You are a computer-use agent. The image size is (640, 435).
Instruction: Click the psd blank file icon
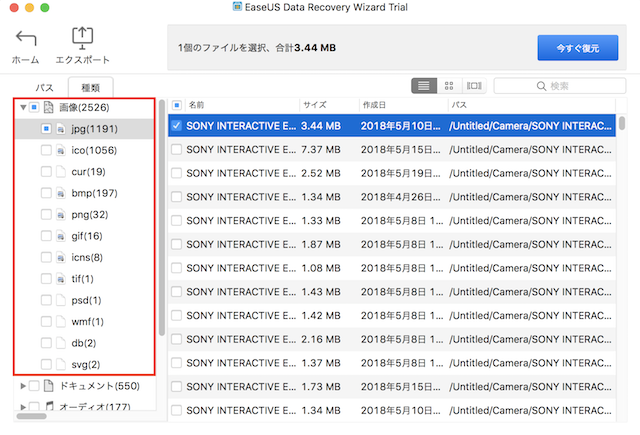pyautogui.click(x=60, y=300)
